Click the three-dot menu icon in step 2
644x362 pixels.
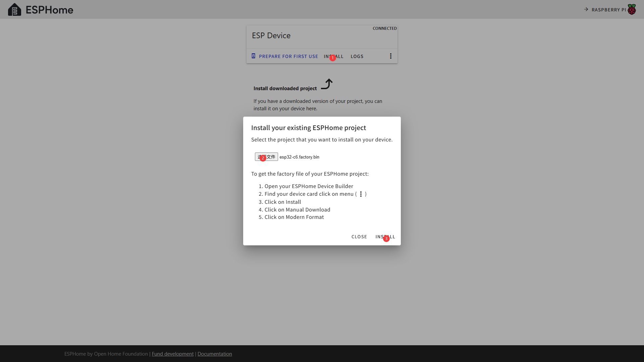coord(361,194)
